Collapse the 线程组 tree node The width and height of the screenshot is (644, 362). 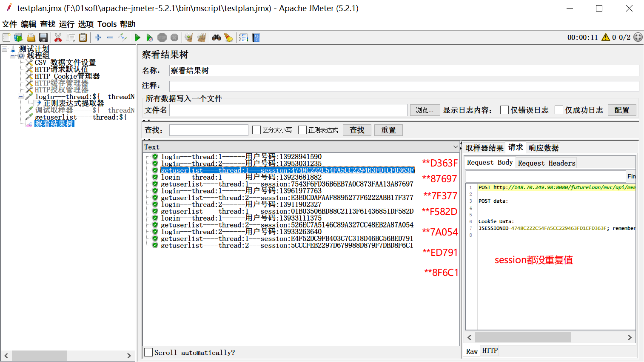click(12, 55)
